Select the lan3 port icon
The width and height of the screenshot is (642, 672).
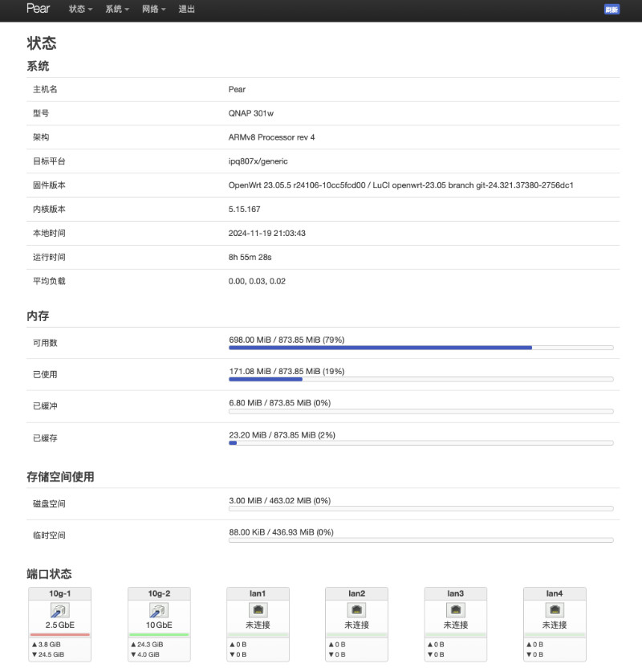[456, 609]
